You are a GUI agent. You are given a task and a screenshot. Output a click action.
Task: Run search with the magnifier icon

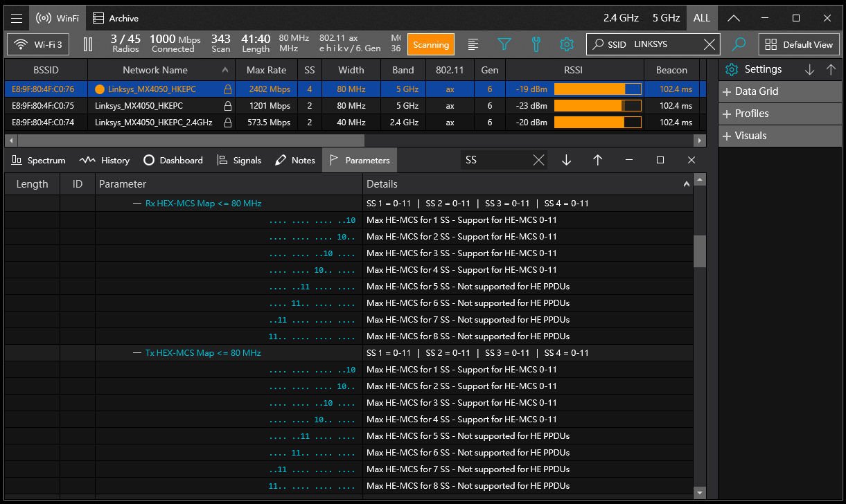739,44
